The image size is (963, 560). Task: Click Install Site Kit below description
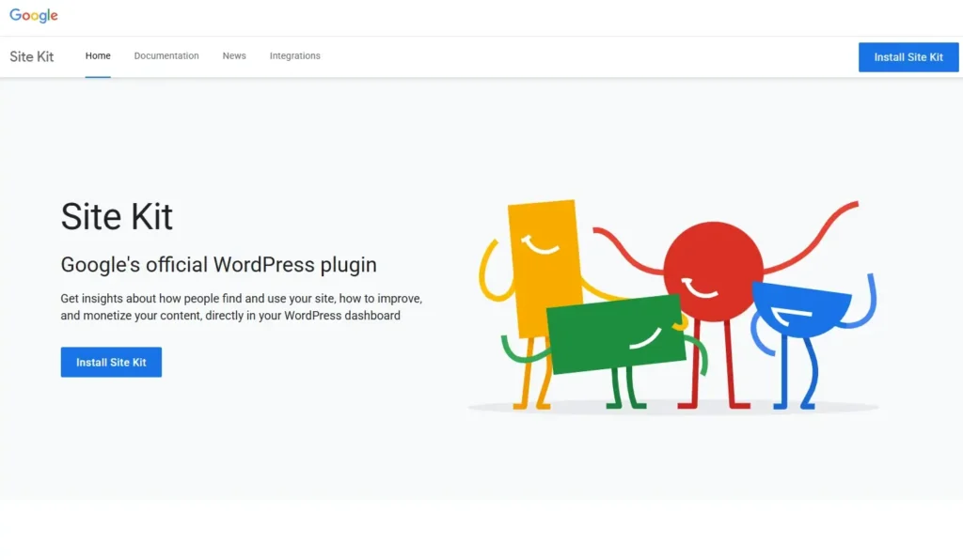click(x=111, y=362)
